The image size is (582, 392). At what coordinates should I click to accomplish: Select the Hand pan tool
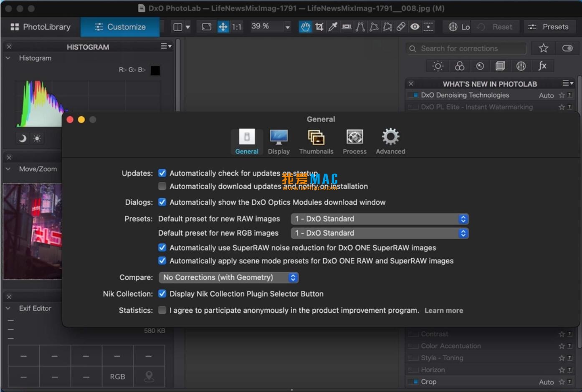pyautogui.click(x=306, y=27)
